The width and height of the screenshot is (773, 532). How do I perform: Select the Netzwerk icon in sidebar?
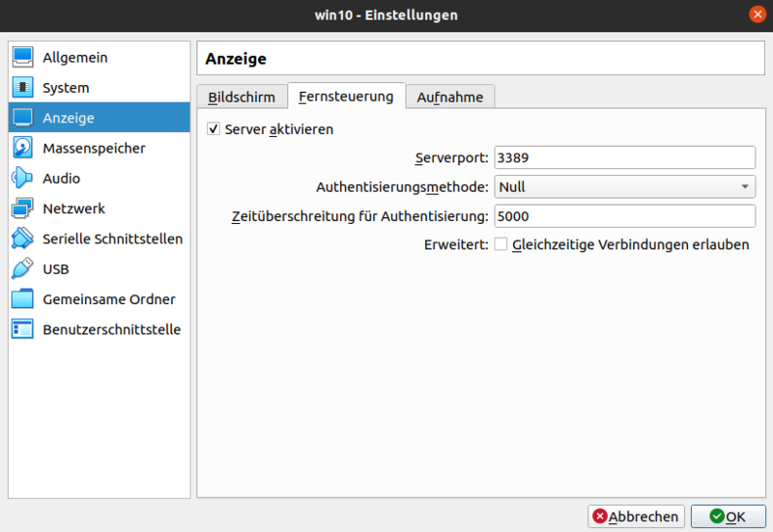(23, 209)
